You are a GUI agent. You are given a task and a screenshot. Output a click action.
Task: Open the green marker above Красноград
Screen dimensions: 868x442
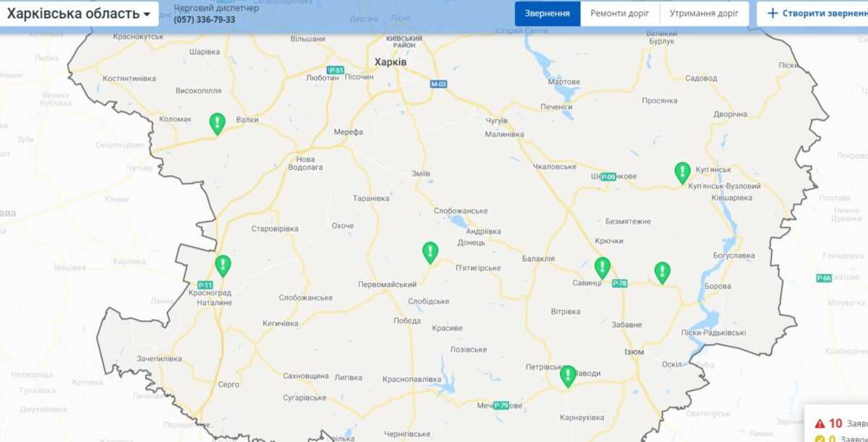(x=224, y=265)
